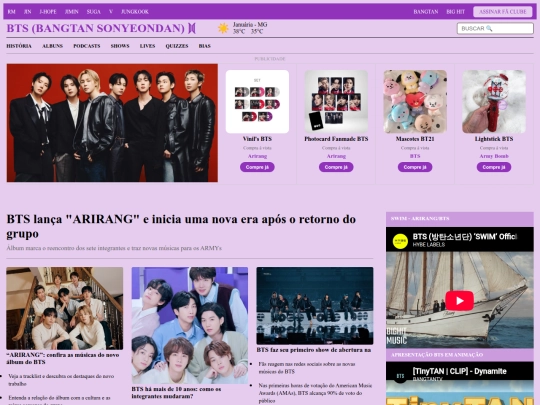Open the BTS 'SWIM' Official video title
540x405 pixels.
(465, 237)
